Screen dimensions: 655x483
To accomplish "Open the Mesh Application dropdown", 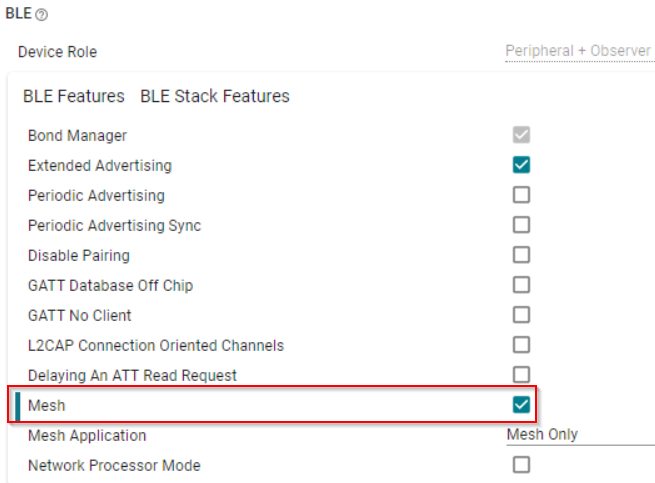I will [x=578, y=435].
